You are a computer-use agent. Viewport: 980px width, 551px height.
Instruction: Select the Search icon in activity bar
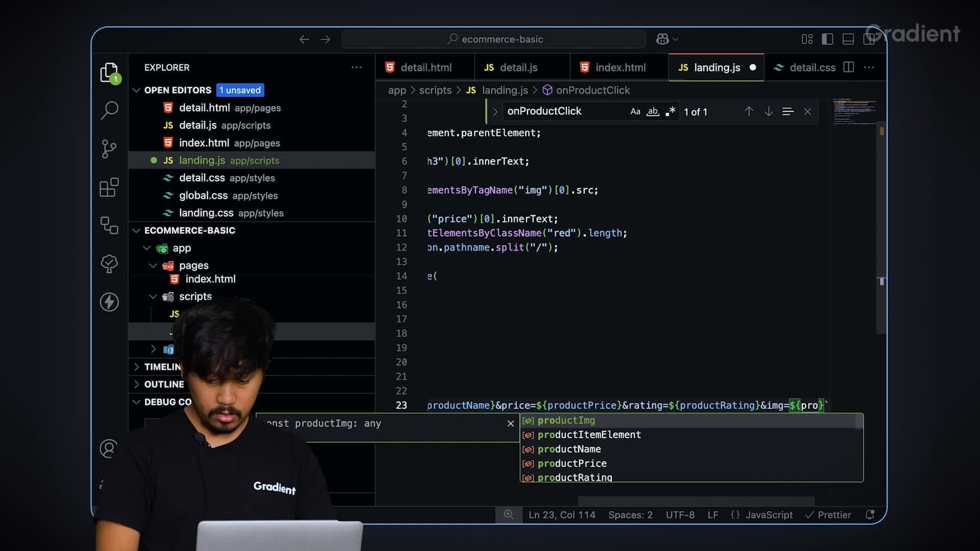pos(109,109)
